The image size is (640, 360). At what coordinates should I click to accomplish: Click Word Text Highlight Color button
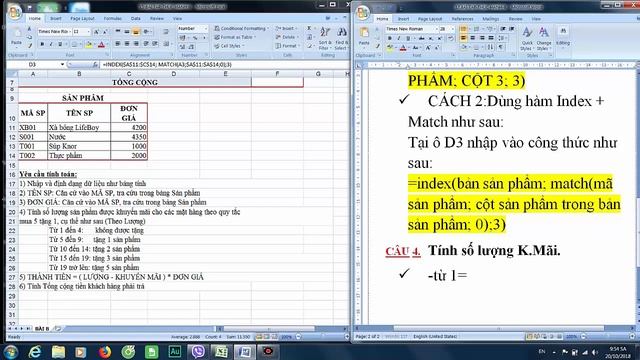(x=390, y=48)
